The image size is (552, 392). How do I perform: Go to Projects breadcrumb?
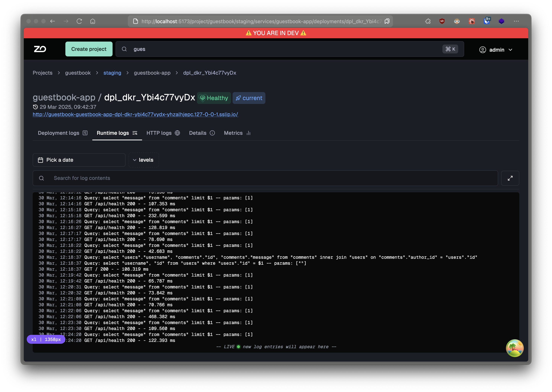pyautogui.click(x=43, y=73)
